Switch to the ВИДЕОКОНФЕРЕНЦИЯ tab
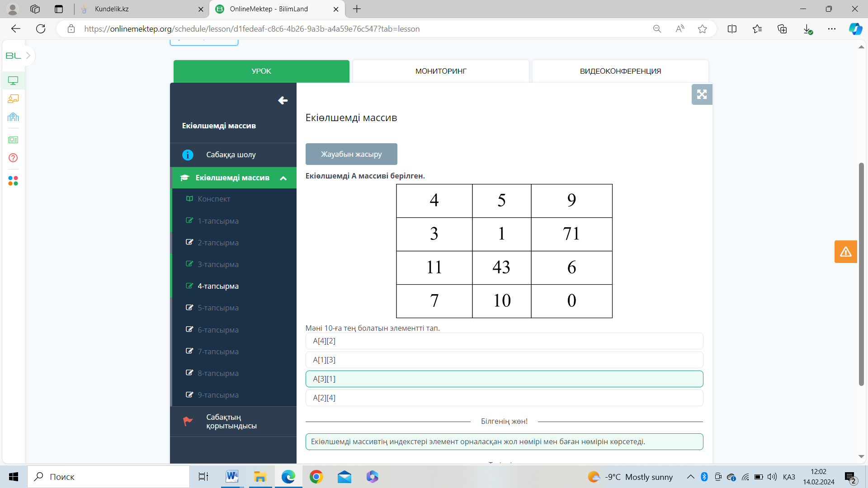 pyautogui.click(x=620, y=71)
